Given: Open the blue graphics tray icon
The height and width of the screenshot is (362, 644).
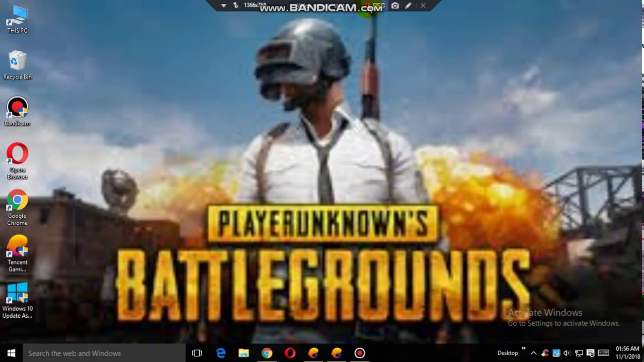Looking at the screenshot, I should click(x=556, y=353).
